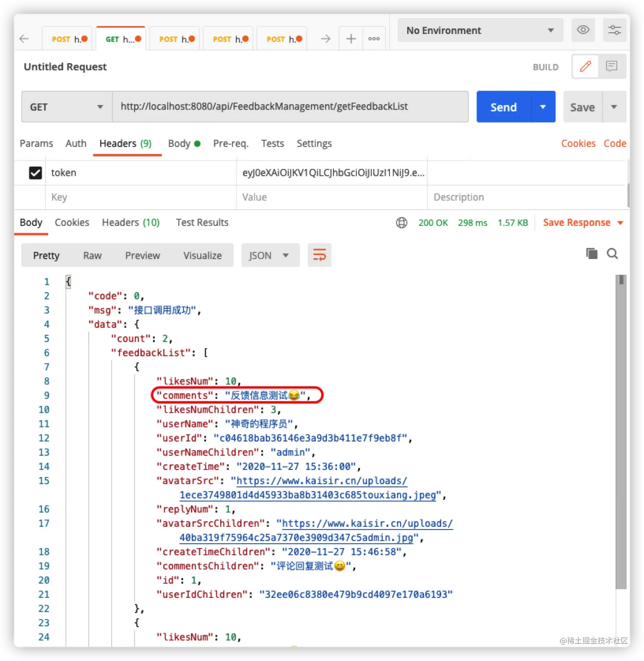644x661 pixels.
Task: Open the Params tab
Action: click(x=37, y=144)
